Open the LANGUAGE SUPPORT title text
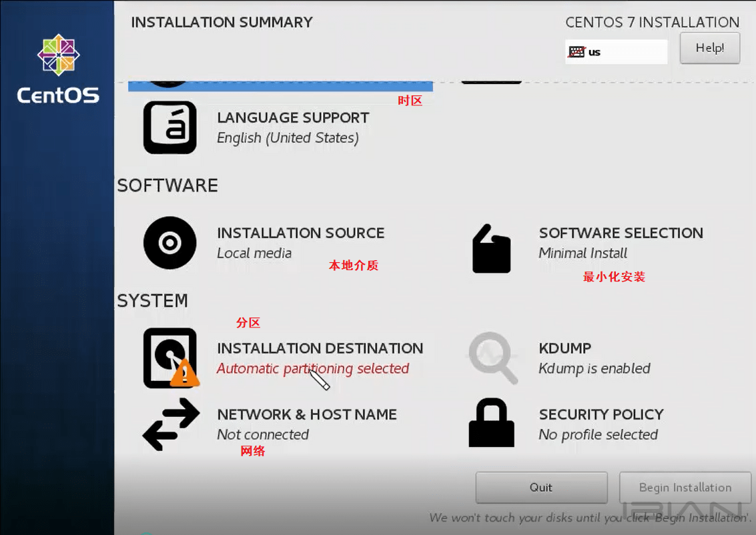This screenshot has height=535, width=756. (x=293, y=117)
